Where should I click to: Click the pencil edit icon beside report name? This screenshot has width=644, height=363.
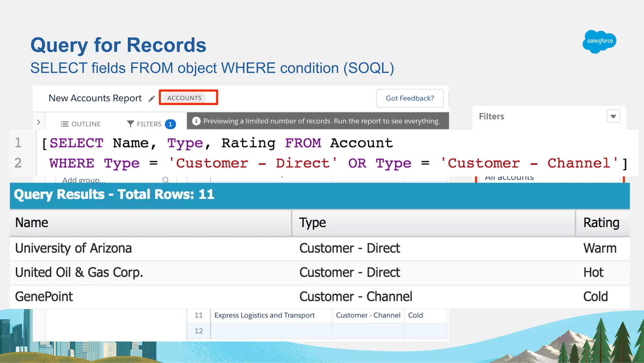tap(152, 99)
